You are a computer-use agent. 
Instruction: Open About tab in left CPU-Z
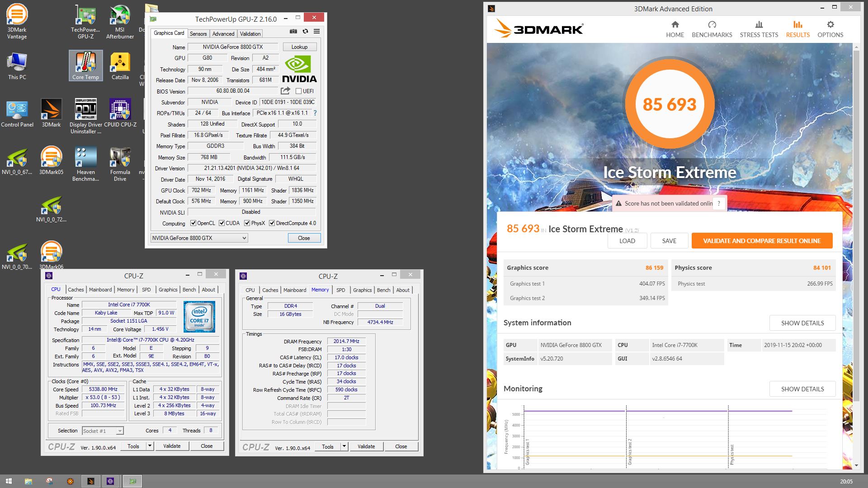point(208,290)
